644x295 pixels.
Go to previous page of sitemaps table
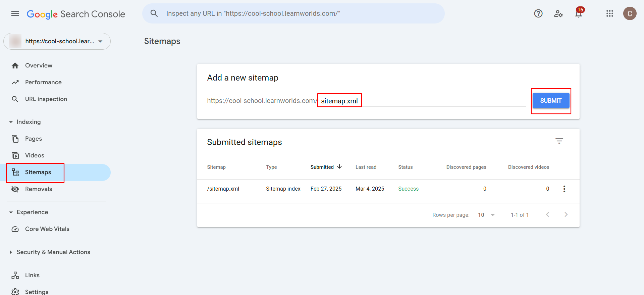tap(547, 214)
